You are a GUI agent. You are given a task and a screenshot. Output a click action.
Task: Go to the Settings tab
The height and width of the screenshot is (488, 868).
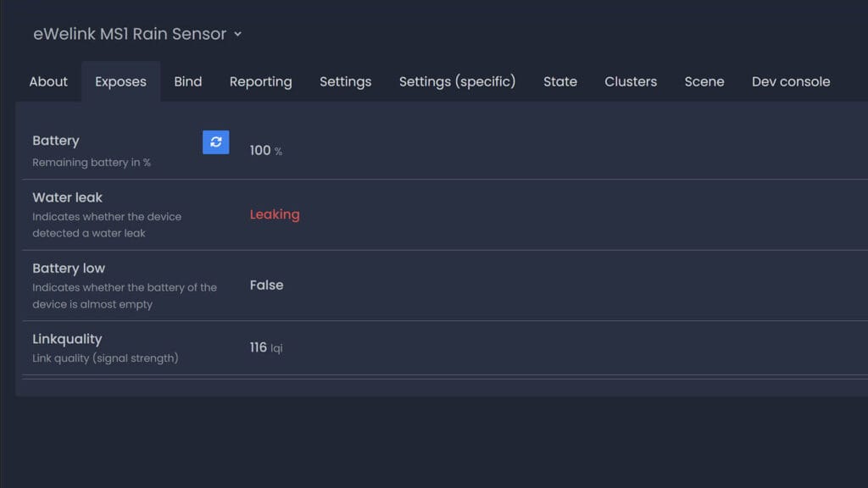[x=346, y=81]
